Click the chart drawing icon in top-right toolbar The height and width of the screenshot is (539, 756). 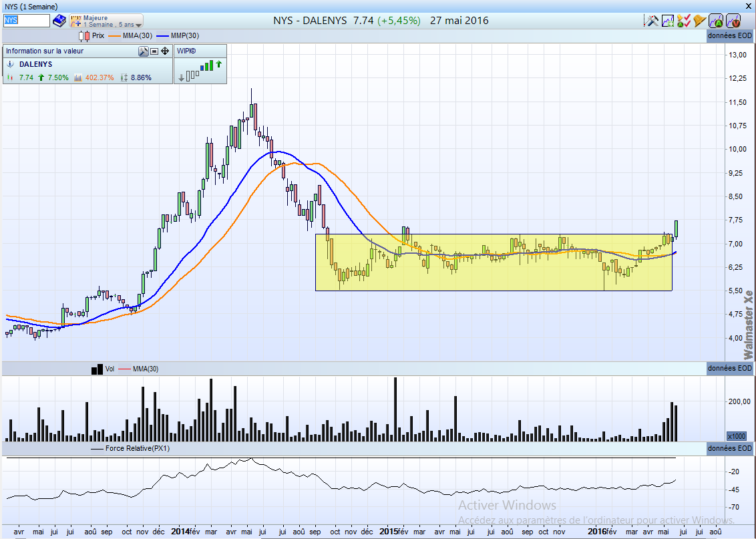click(x=668, y=21)
